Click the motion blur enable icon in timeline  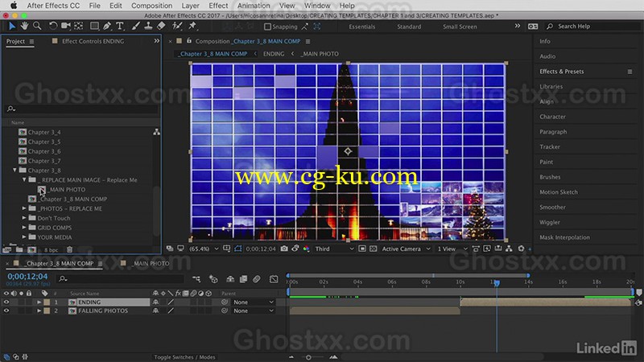tap(256, 279)
